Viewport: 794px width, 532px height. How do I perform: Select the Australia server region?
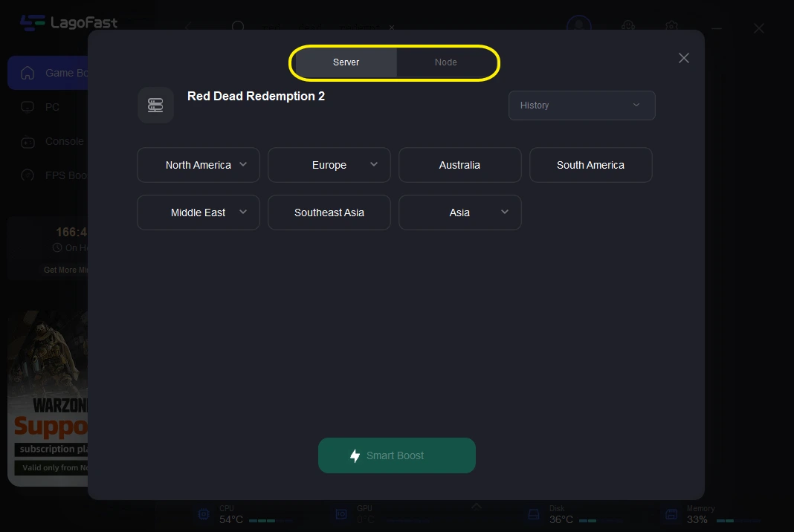coord(459,165)
